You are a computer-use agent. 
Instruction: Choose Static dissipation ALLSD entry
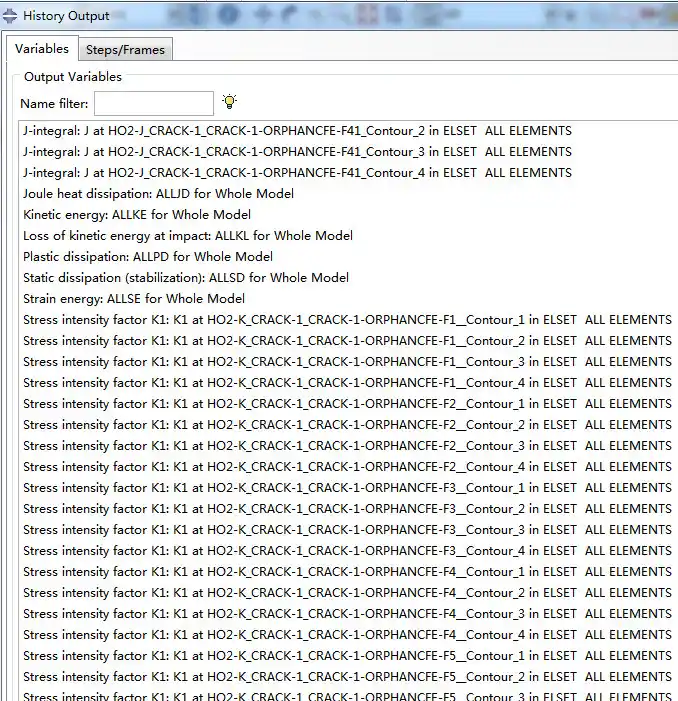coord(186,278)
